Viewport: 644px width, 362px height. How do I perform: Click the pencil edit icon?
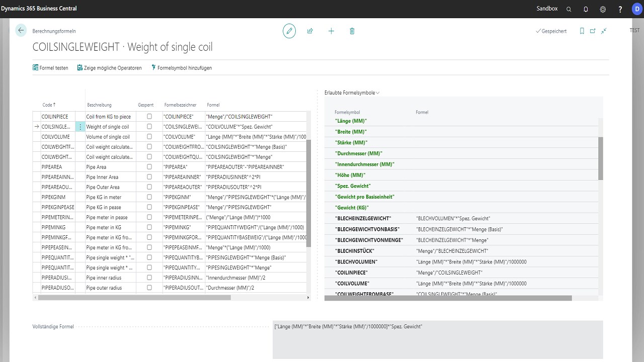pyautogui.click(x=289, y=31)
